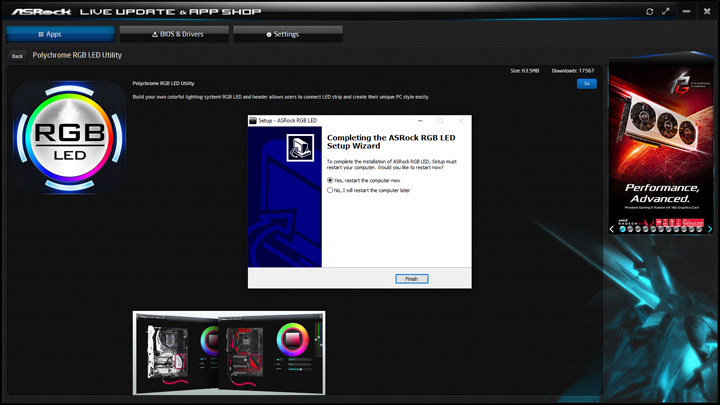720x405 pixels.
Task: Open the Apps tab
Action: (x=60, y=34)
